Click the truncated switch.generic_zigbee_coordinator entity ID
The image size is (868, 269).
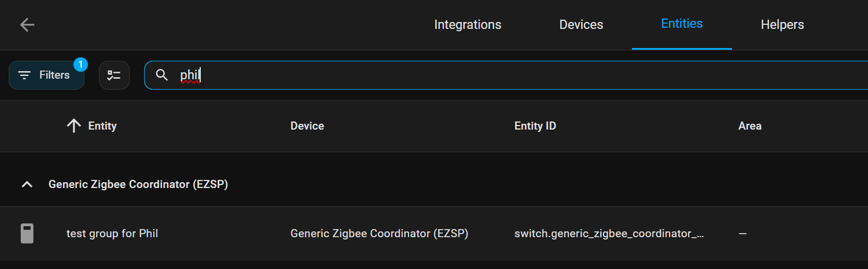609,234
